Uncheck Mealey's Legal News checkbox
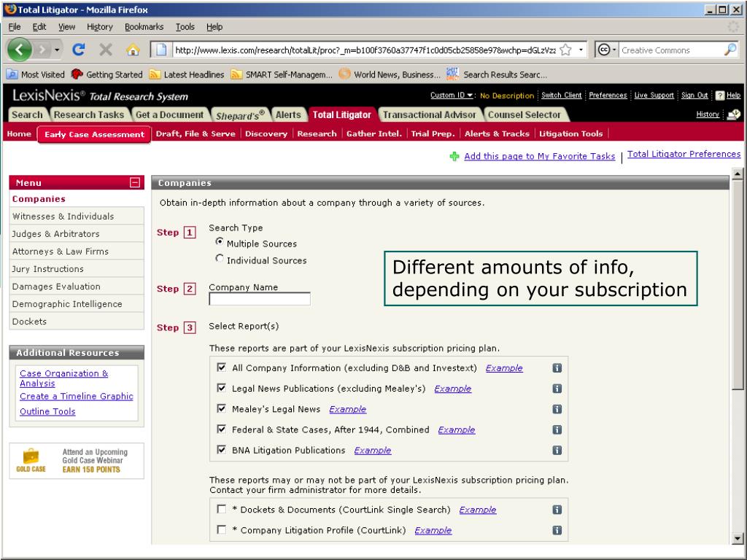This screenshot has height=560, width=747. 221,408
